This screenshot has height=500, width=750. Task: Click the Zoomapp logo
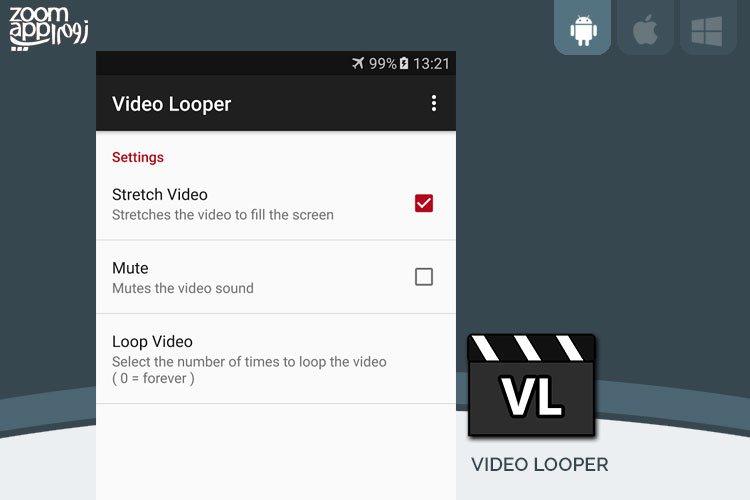pyautogui.click(x=48, y=28)
